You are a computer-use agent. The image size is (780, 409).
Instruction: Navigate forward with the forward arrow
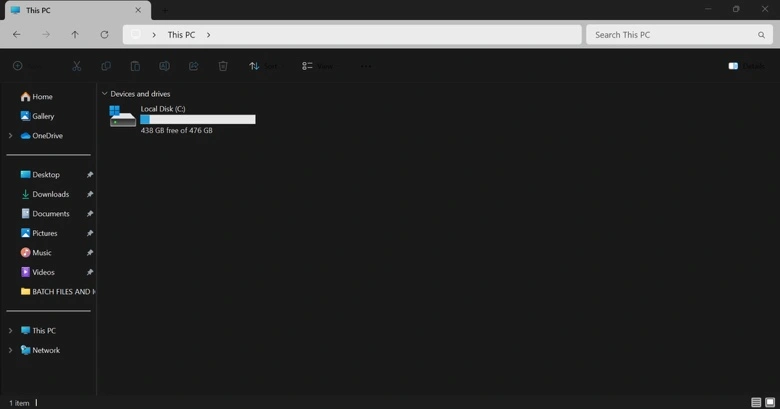pos(46,34)
